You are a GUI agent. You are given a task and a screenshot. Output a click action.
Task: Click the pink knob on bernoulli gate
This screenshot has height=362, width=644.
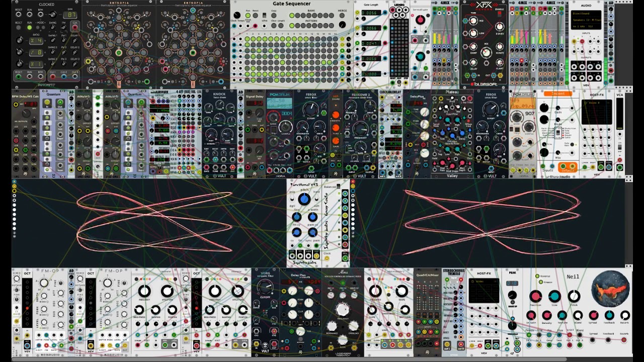coord(420,21)
